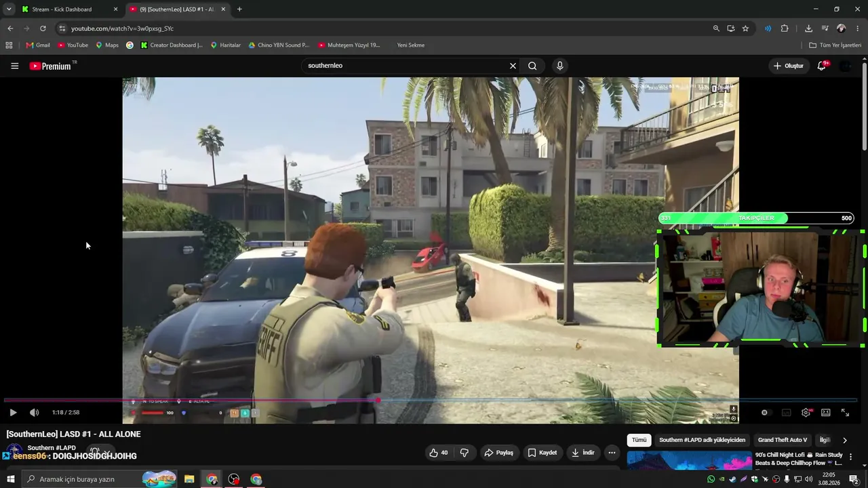Enter fullscreen video mode
868x488 pixels.
pyautogui.click(x=846, y=412)
